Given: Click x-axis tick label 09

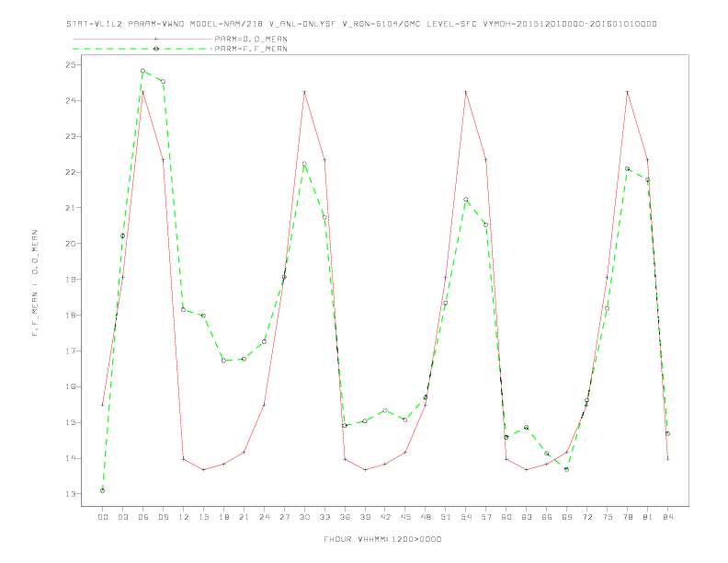Looking at the screenshot, I should click(163, 517).
